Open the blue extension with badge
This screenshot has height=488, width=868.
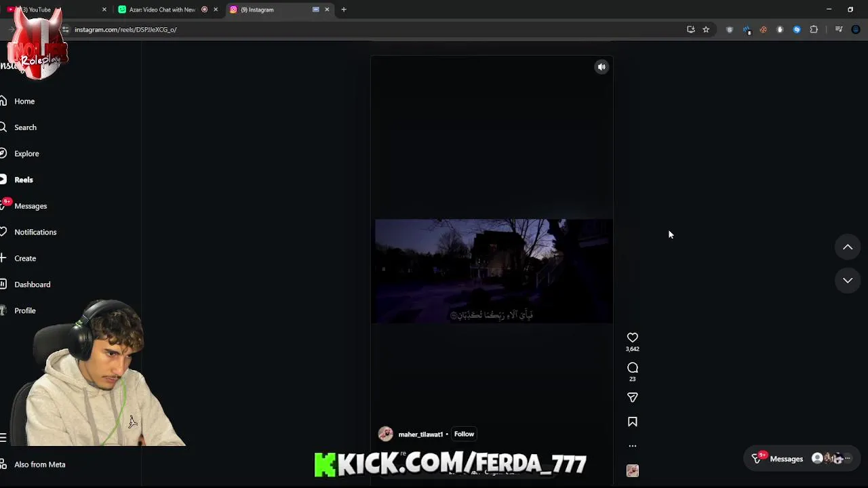(x=747, y=30)
